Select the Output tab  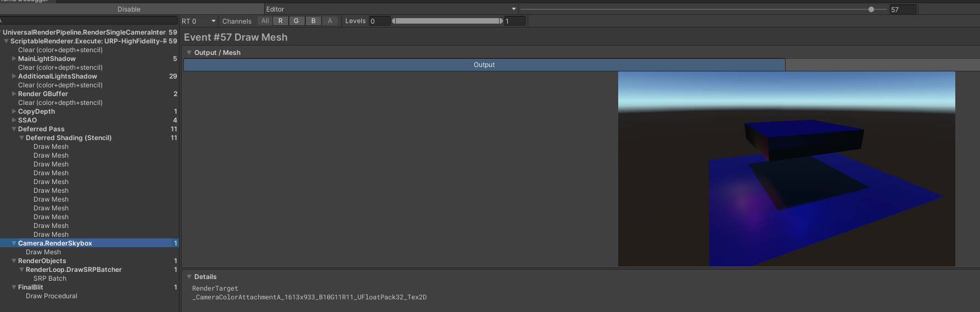(x=484, y=65)
